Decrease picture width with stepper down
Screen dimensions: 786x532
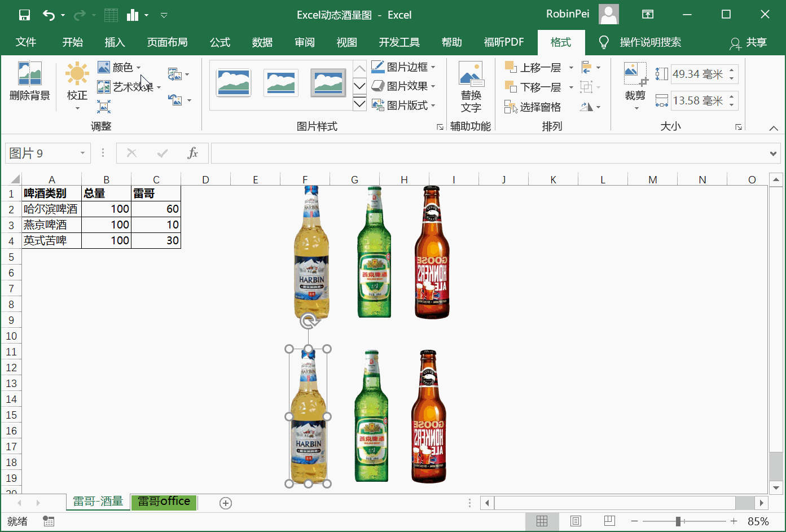732,105
